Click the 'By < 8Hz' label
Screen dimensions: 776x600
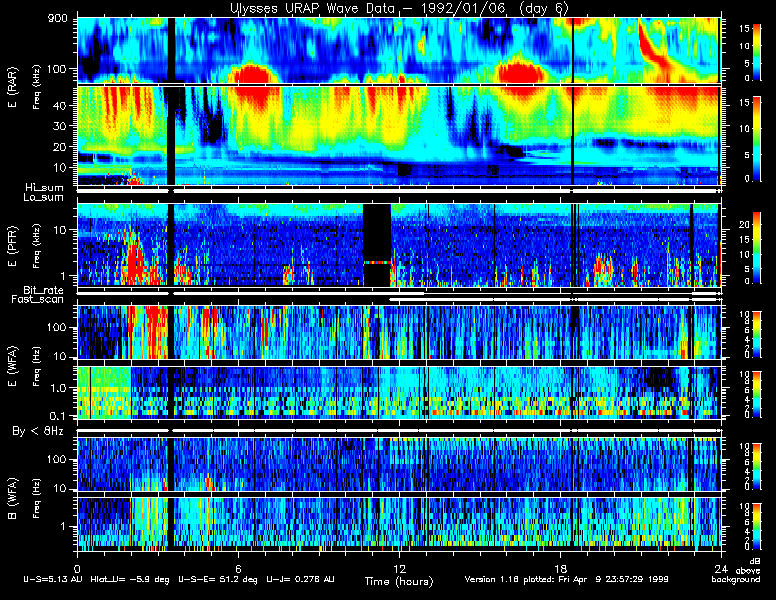click(38, 432)
